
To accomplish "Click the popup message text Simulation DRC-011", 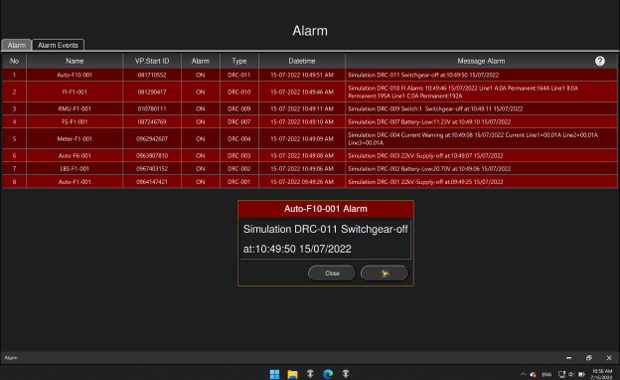I will click(325, 239).
